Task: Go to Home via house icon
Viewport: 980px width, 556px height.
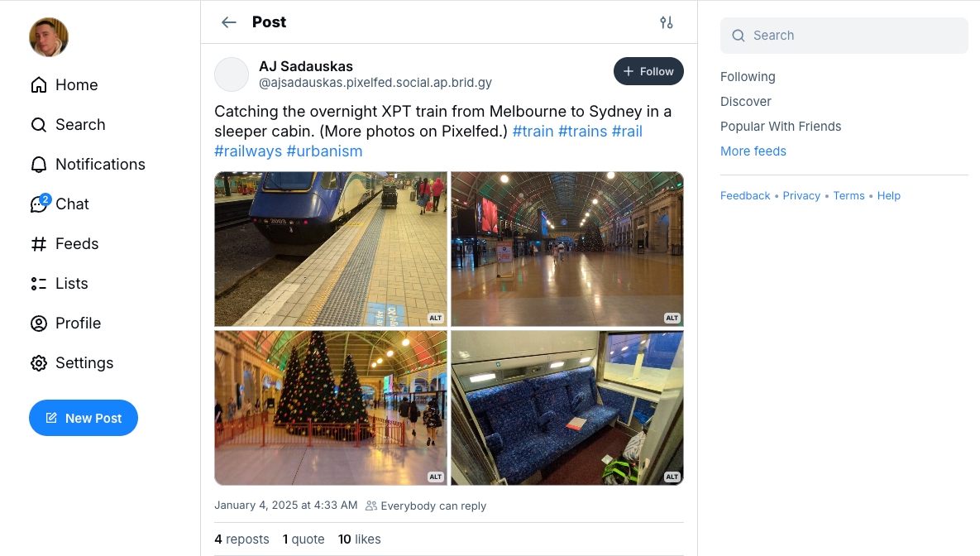Action: (39, 85)
